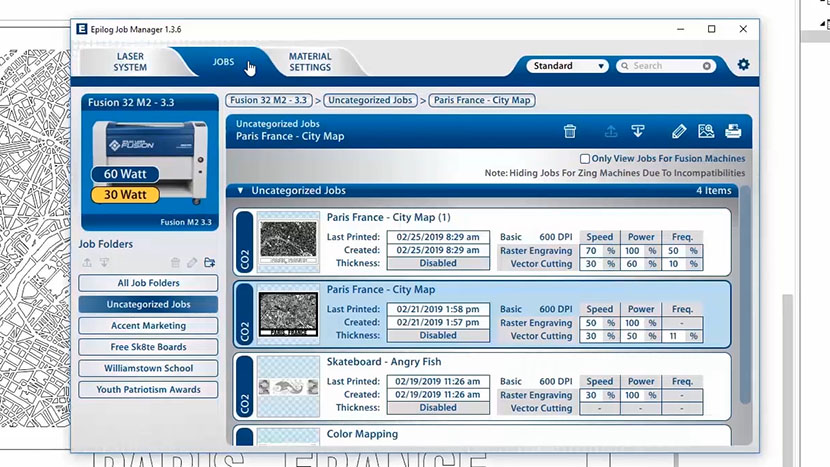830x467 pixels.
Task: Switch to Laser System tab
Action: pyautogui.click(x=130, y=62)
